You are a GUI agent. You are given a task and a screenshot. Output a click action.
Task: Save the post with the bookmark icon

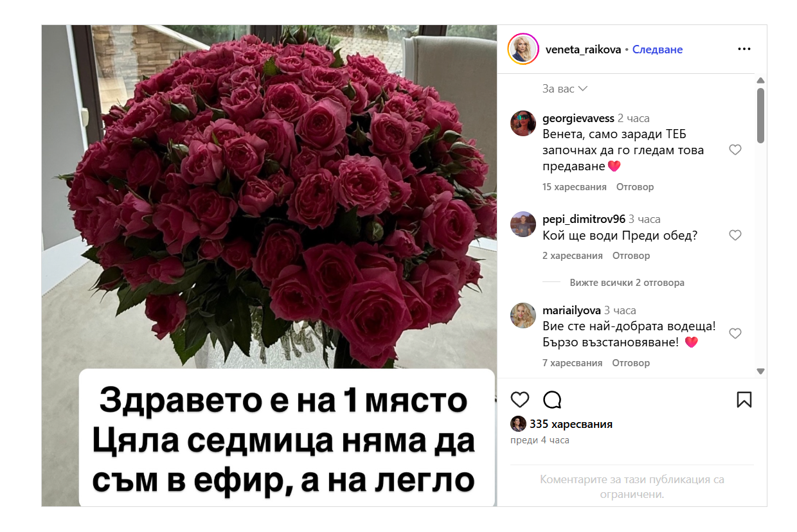coord(744,400)
